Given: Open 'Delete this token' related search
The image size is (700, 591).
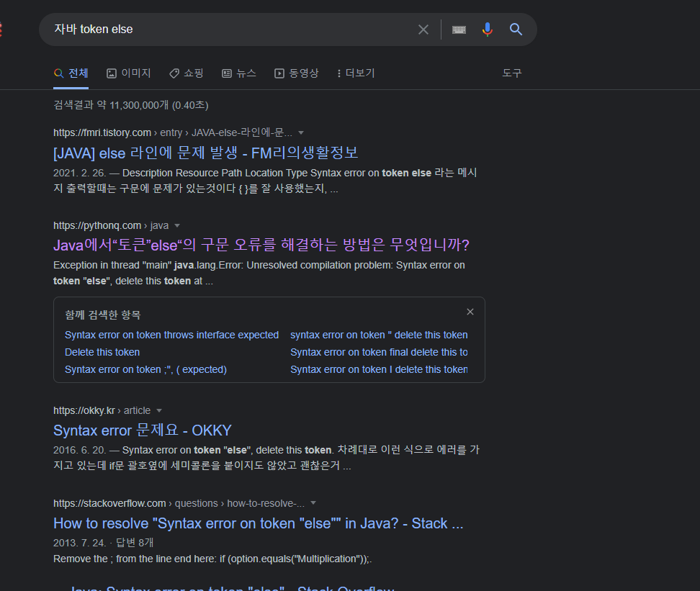Looking at the screenshot, I should (102, 352).
